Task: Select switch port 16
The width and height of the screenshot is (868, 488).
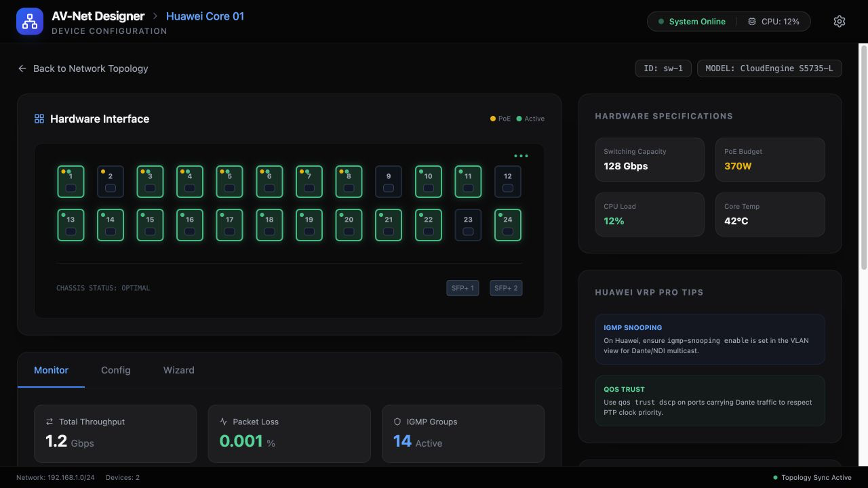Action: click(190, 225)
